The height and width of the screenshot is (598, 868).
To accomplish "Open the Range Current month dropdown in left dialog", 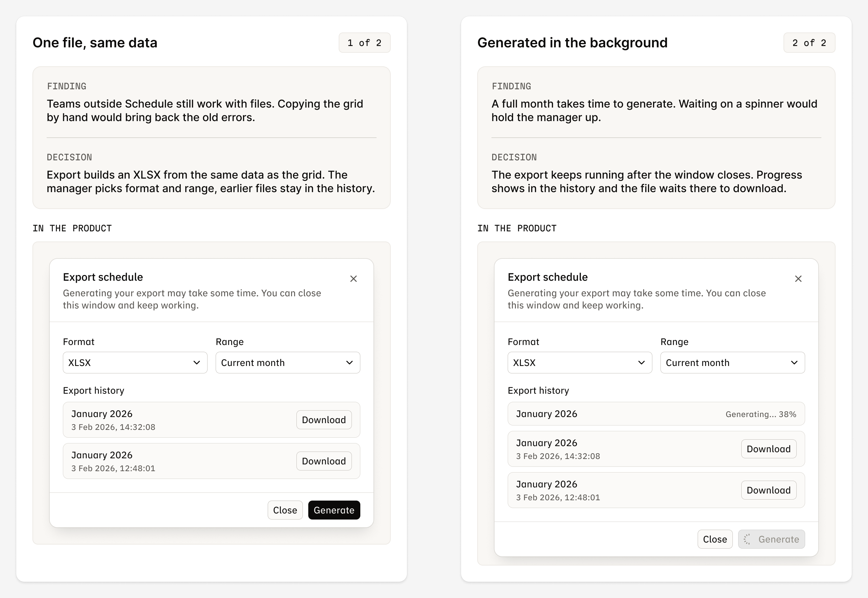I will pos(288,362).
